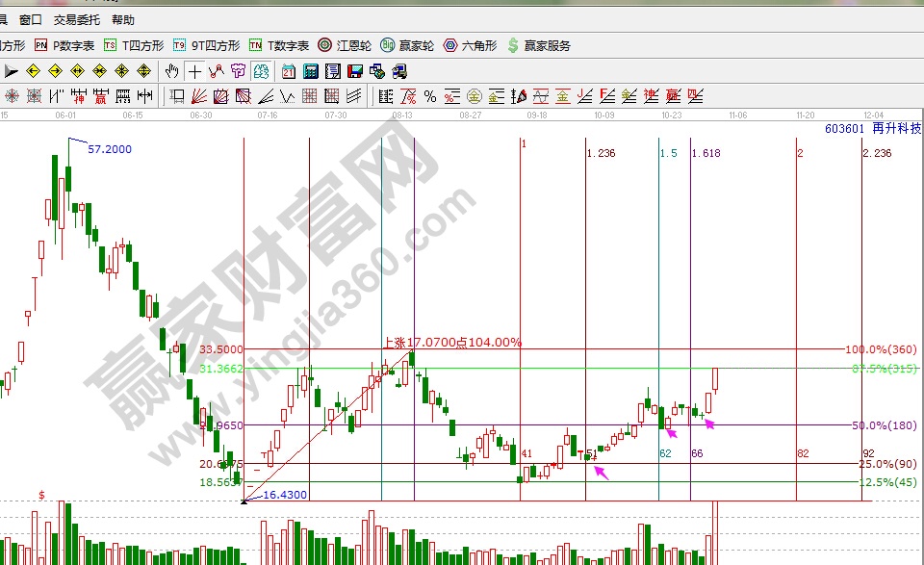Click the 57.2000 peak price label
This screenshot has width=924, height=565.
[110, 149]
